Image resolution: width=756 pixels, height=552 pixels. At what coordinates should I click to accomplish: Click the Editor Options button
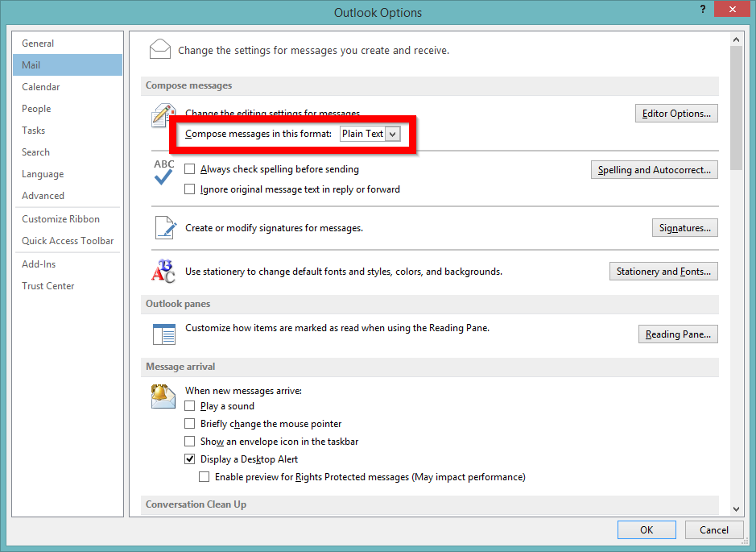click(676, 114)
